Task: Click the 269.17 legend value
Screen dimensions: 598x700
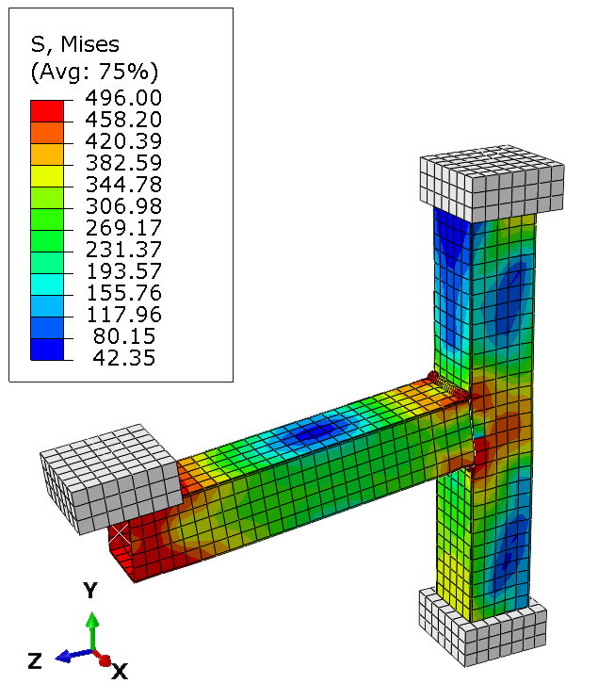Action: point(124,228)
